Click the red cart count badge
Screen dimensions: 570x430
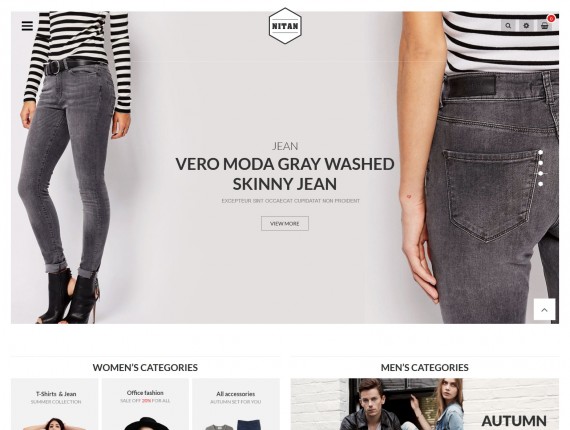coord(551,19)
